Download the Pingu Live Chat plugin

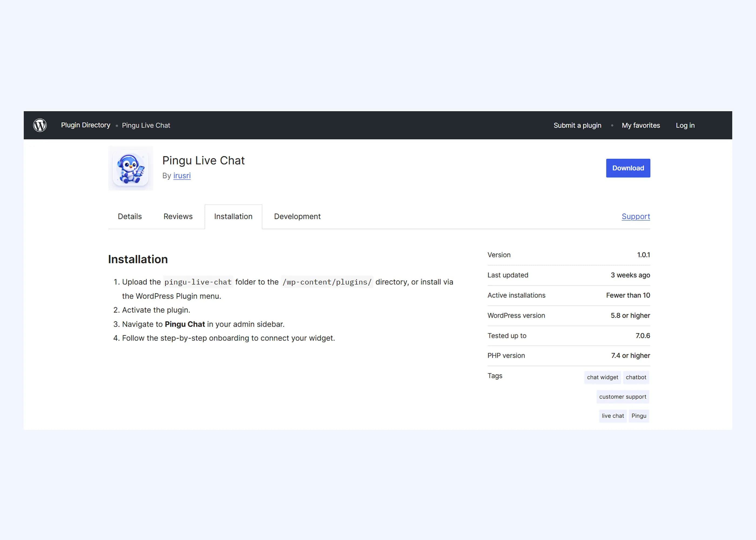[x=628, y=168]
